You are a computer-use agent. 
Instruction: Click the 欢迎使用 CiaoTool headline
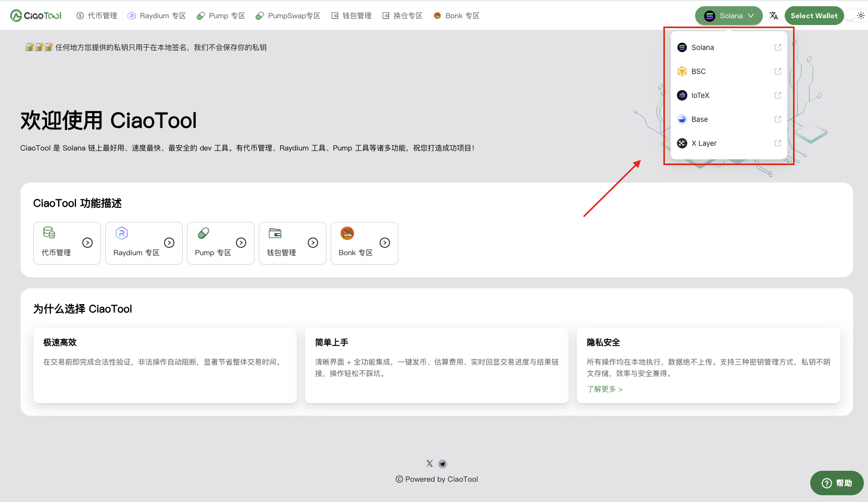108,120
